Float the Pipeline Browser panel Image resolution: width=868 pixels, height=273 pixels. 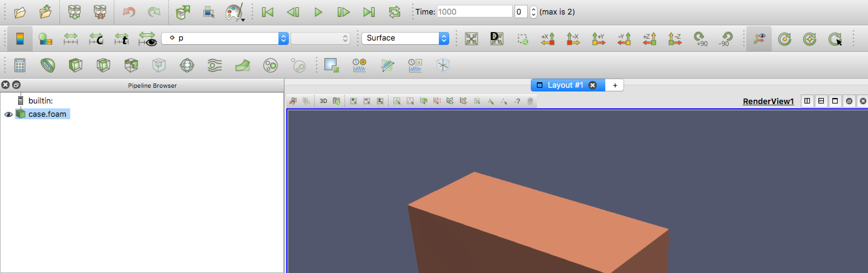coord(16,85)
